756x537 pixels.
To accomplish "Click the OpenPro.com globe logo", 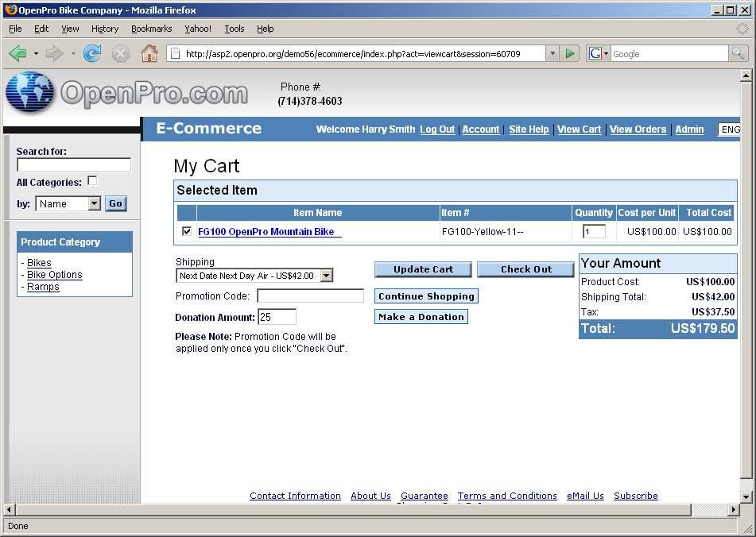I will (x=30, y=92).
